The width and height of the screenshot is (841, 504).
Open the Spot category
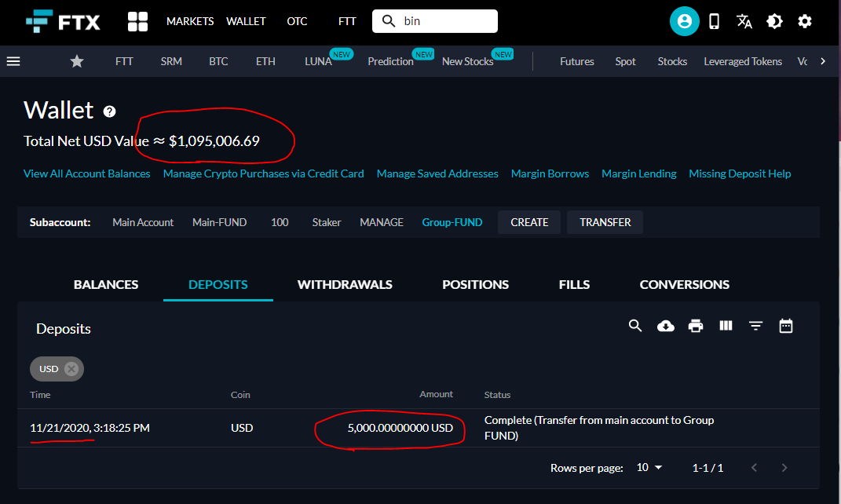(625, 61)
